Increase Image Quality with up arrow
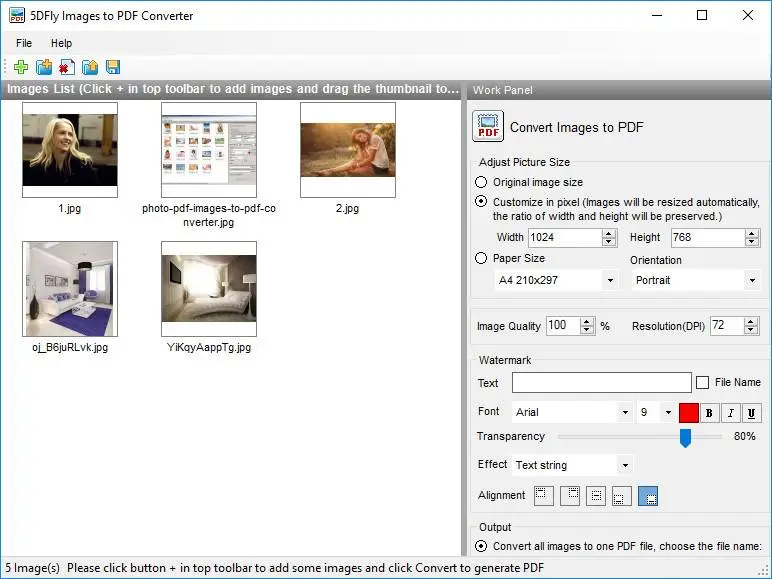 click(x=586, y=322)
